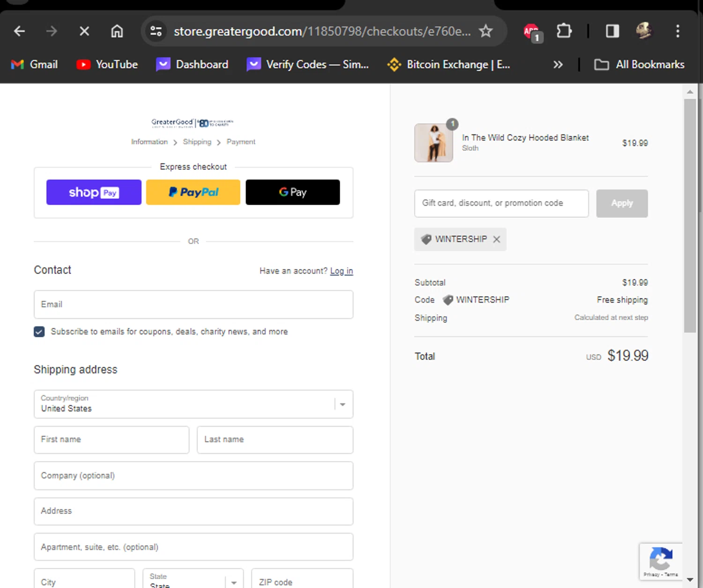Click the Total $19.99 amount

(x=628, y=356)
